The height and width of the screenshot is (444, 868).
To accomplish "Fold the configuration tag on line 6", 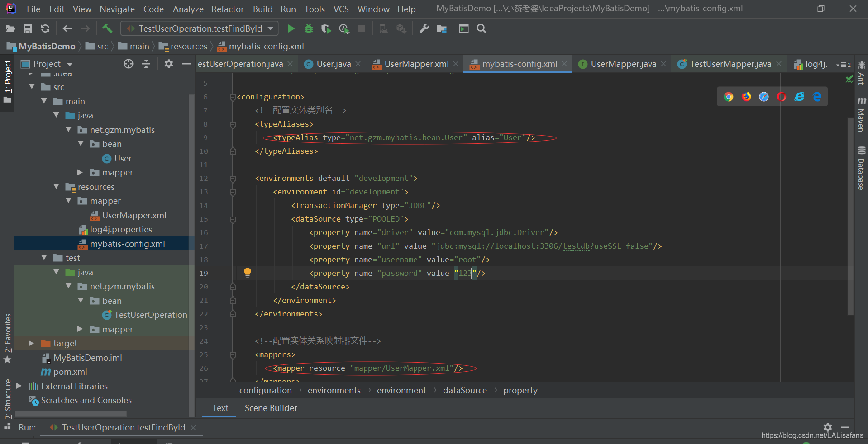I will (x=233, y=97).
